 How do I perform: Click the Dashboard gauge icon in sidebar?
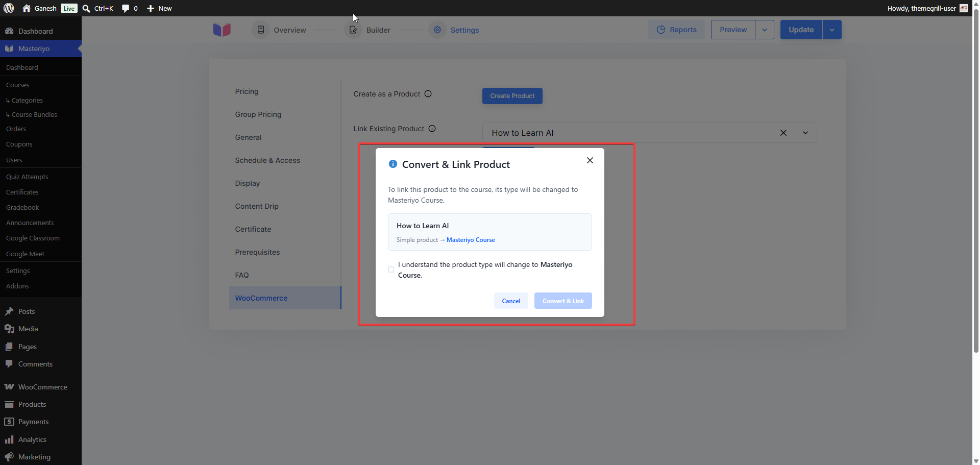click(9, 31)
